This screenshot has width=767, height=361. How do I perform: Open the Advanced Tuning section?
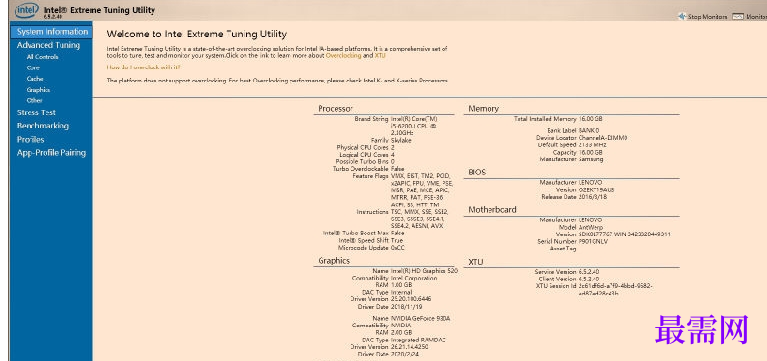click(x=48, y=45)
